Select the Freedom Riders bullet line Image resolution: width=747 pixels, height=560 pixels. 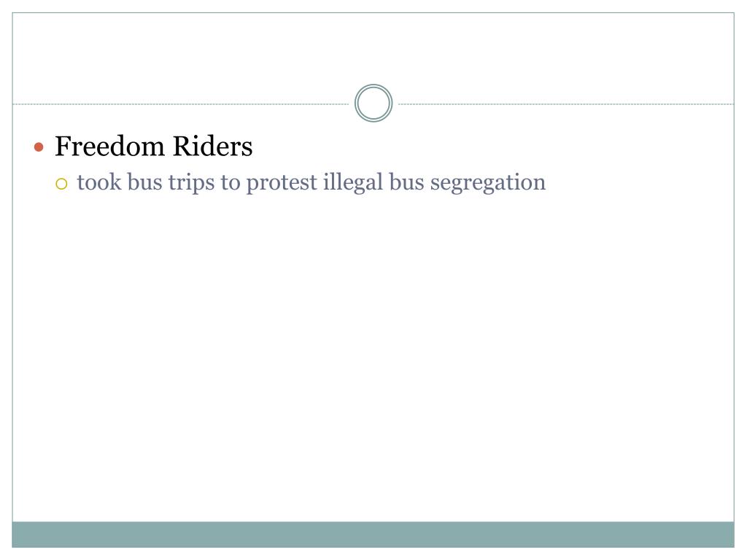click(x=144, y=146)
